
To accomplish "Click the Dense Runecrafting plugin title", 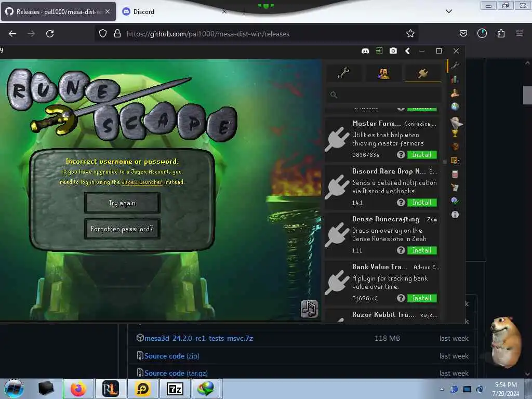I will 385,219.
